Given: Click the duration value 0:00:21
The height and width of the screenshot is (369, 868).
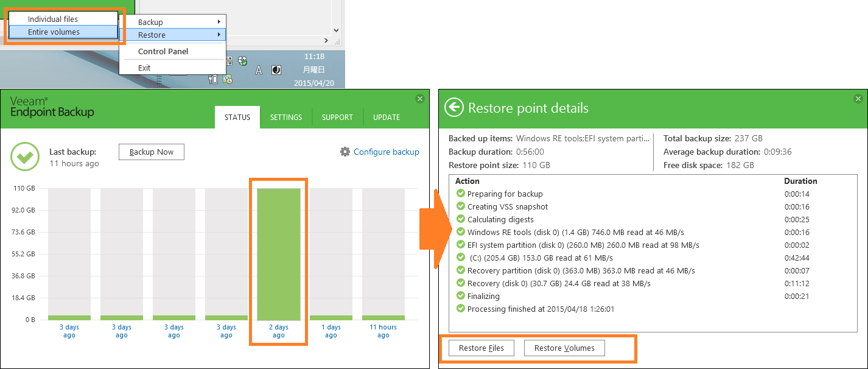Looking at the screenshot, I should click(x=797, y=296).
